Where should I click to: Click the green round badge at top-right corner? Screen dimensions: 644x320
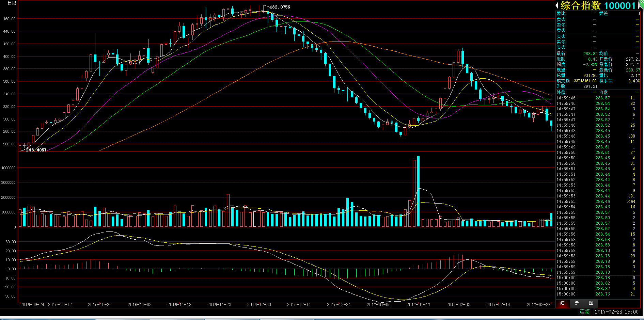pos(642,3)
